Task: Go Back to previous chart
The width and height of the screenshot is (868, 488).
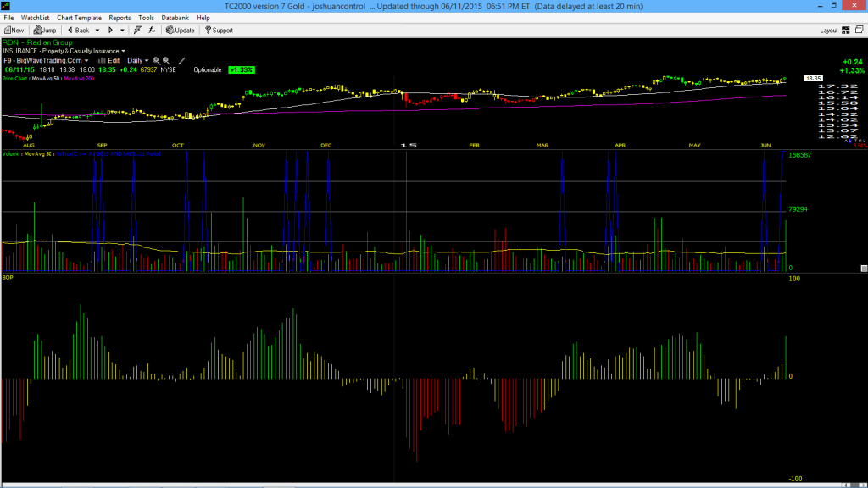Action: tap(78, 30)
